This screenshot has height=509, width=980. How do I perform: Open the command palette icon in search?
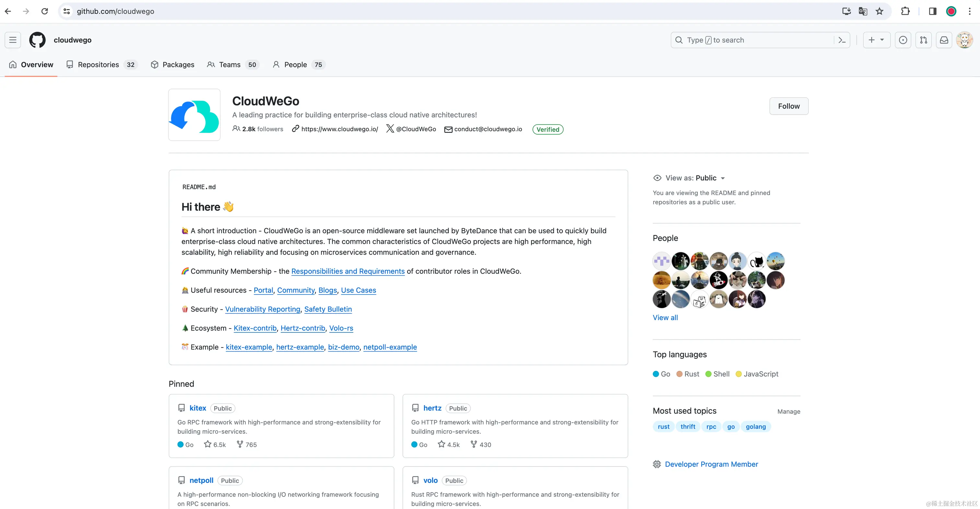coord(842,40)
